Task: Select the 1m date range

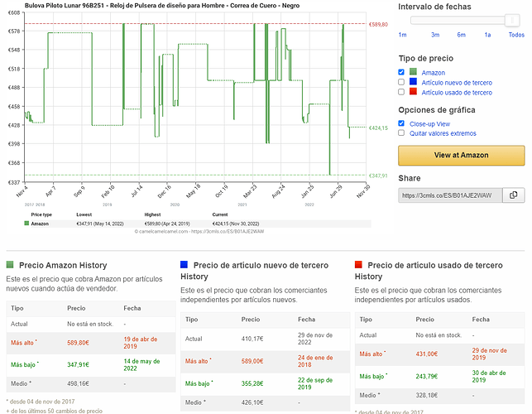Action: 402,35
